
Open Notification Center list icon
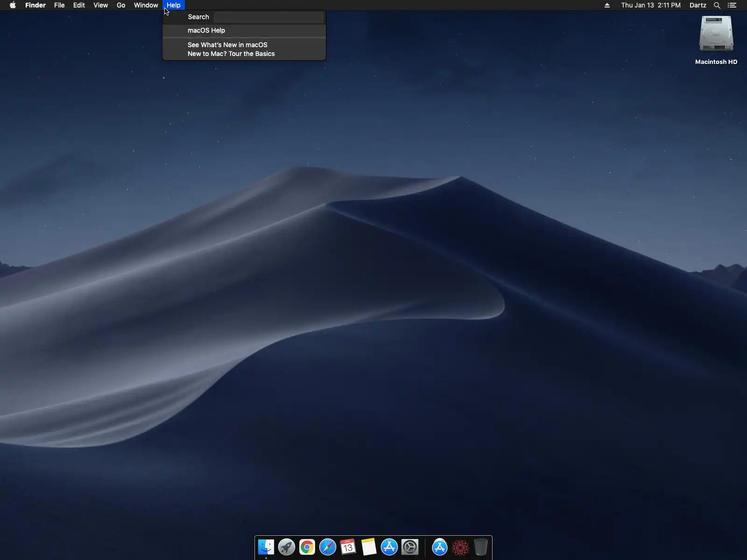point(732,5)
